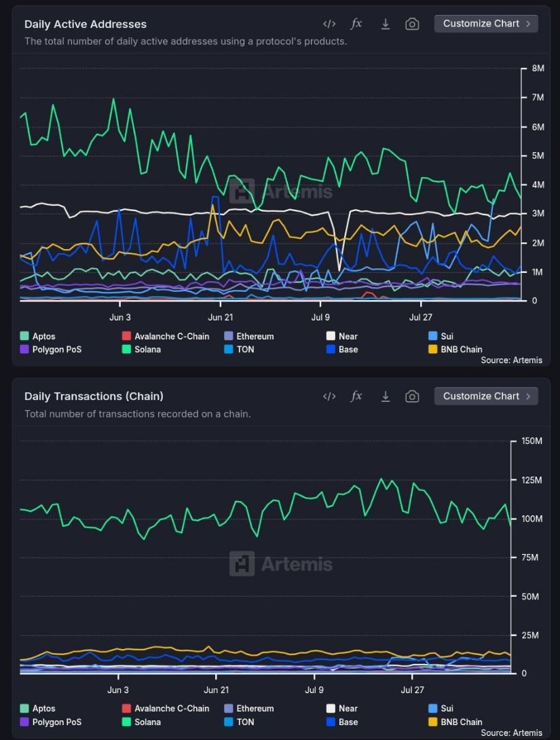The height and width of the screenshot is (740, 560).
Task: Click Near label in Daily Transactions legend
Action: [348, 708]
